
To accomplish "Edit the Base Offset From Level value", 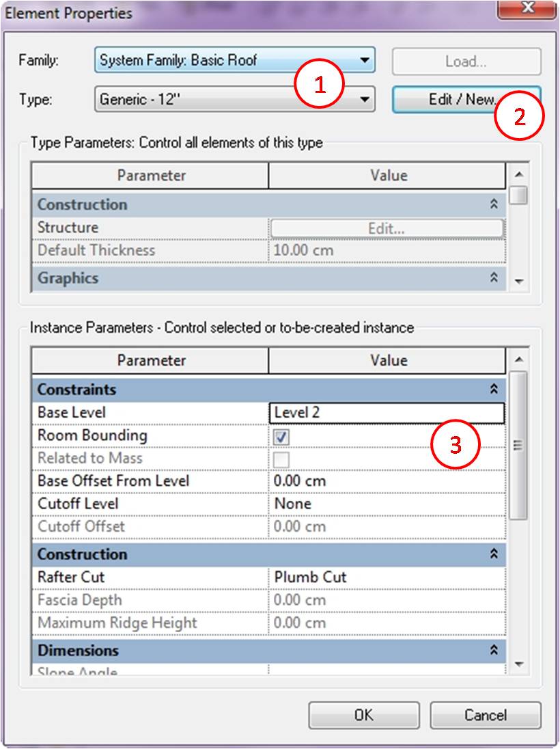I will click(387, 481).
